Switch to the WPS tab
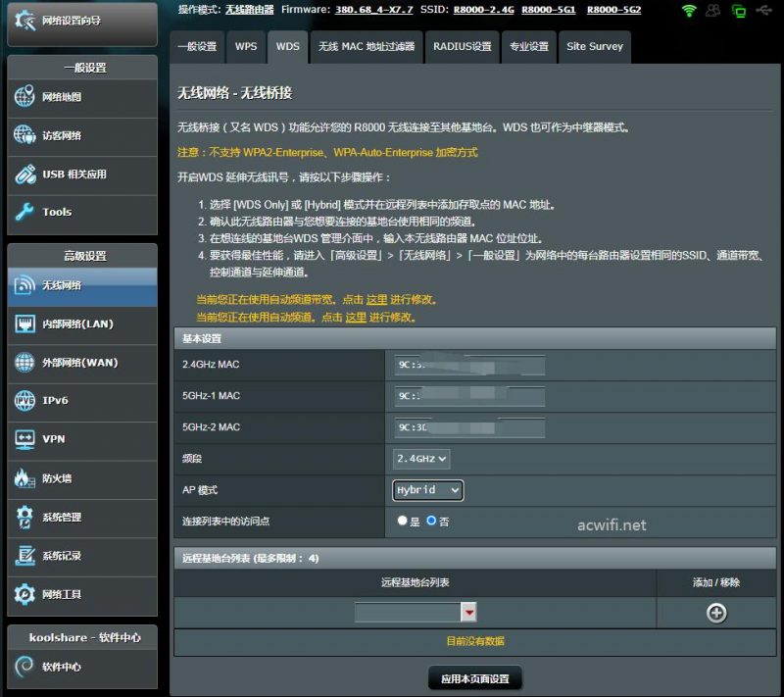 pyautogui.click(x=246, y=46)
